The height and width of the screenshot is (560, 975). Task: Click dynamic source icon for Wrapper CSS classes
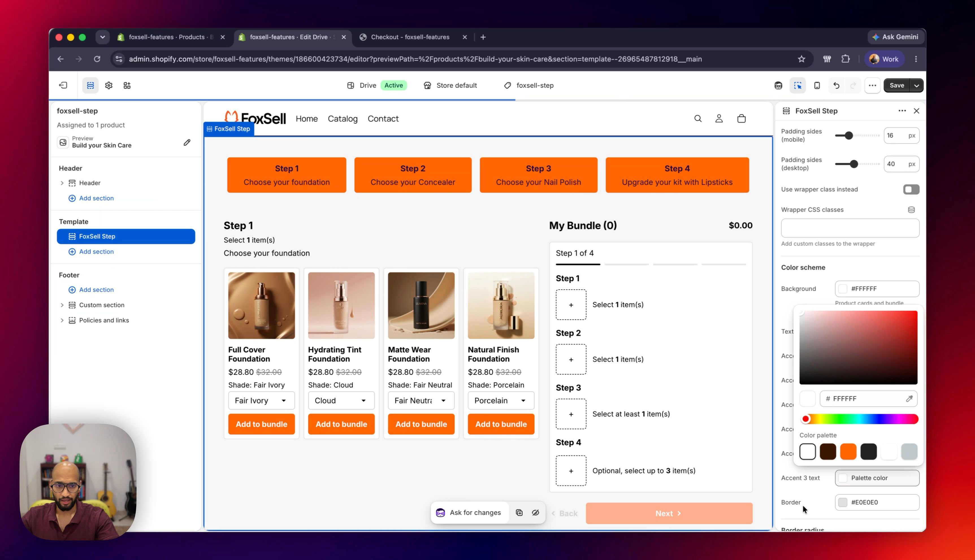(911, 210)
